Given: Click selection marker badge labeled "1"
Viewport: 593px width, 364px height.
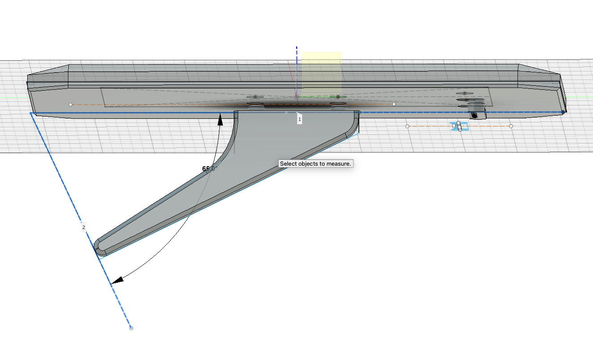Looking at the screenshot, I should [299, 119].
